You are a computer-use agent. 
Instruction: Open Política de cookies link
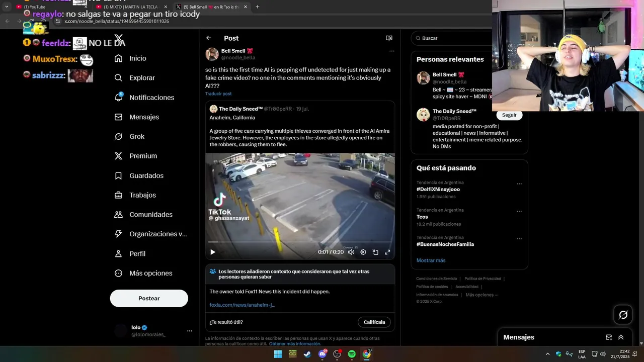(432, 287)
